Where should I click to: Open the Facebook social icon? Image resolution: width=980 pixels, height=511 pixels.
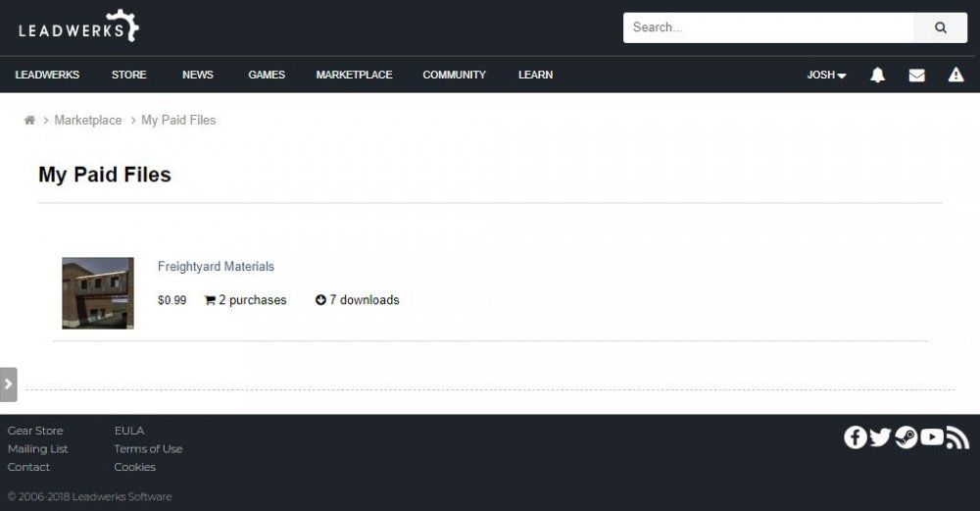point(855,437)
